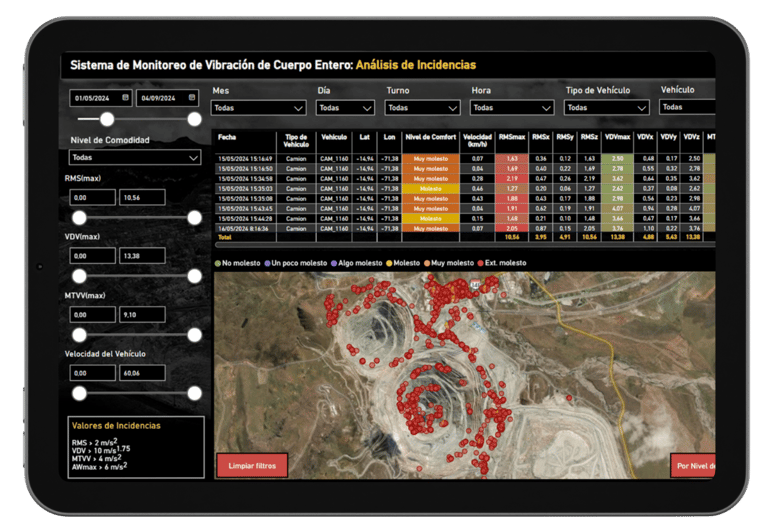Click the MTVV(max) slider right handle
The height and width of the screenshot is (527, 768).
click(194, 335)
